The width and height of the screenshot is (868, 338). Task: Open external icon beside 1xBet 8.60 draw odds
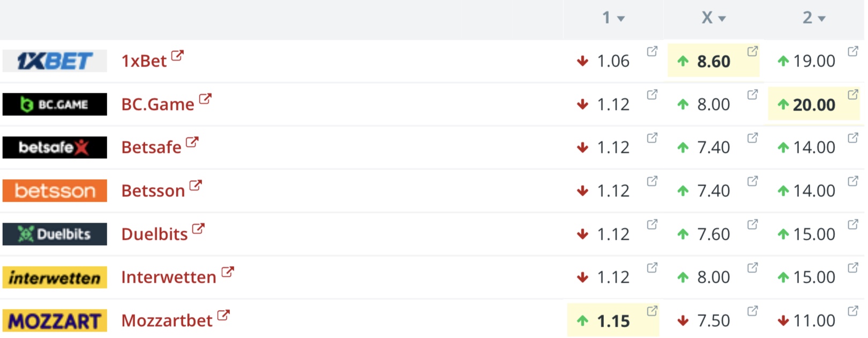pyautogui.click(x=752, y=51)
